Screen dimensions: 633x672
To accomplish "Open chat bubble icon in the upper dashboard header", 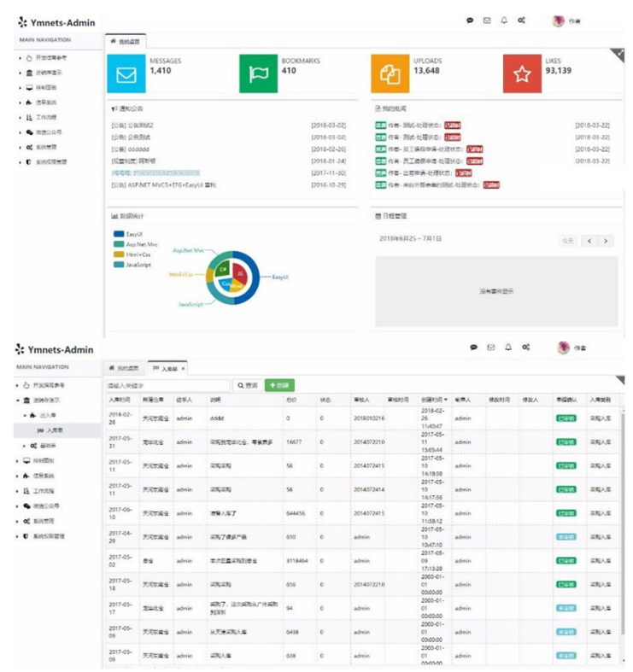I will tap(470, 20).
